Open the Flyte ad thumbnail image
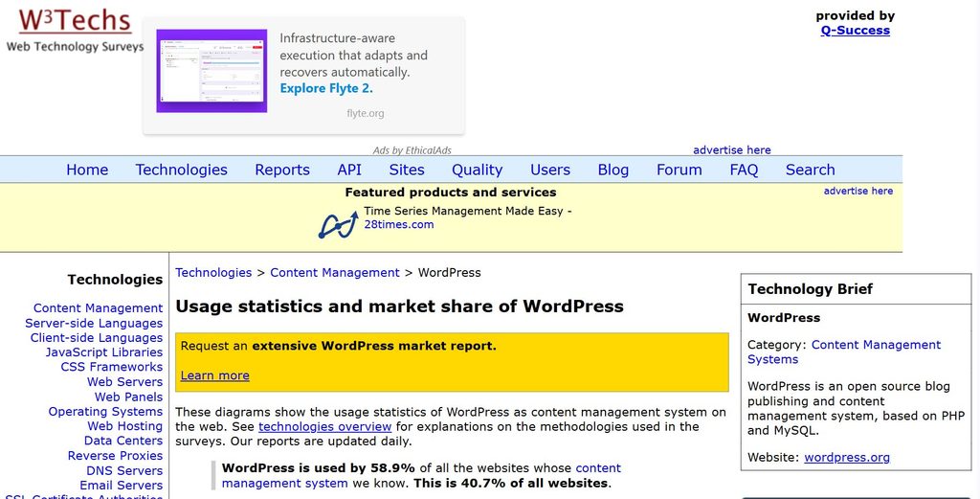The image size is (980, 499). tap(212, 71)
